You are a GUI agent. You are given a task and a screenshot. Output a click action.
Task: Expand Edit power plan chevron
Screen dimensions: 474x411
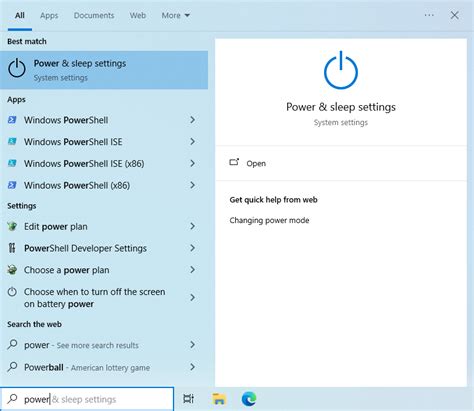pos(193,226)
